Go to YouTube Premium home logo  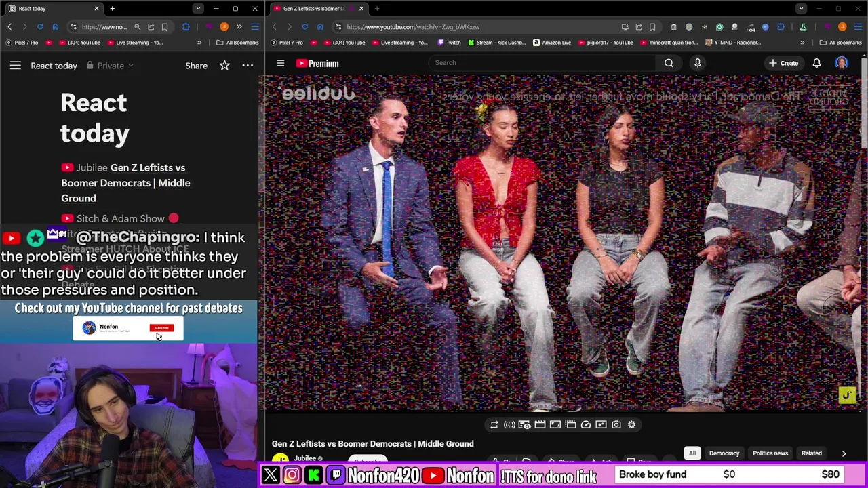pos(317,63)
